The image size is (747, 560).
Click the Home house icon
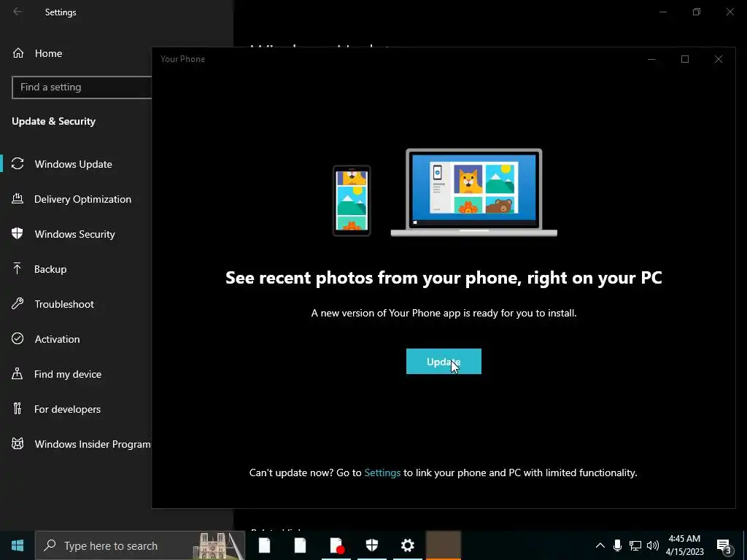click(x=18, y=52)
